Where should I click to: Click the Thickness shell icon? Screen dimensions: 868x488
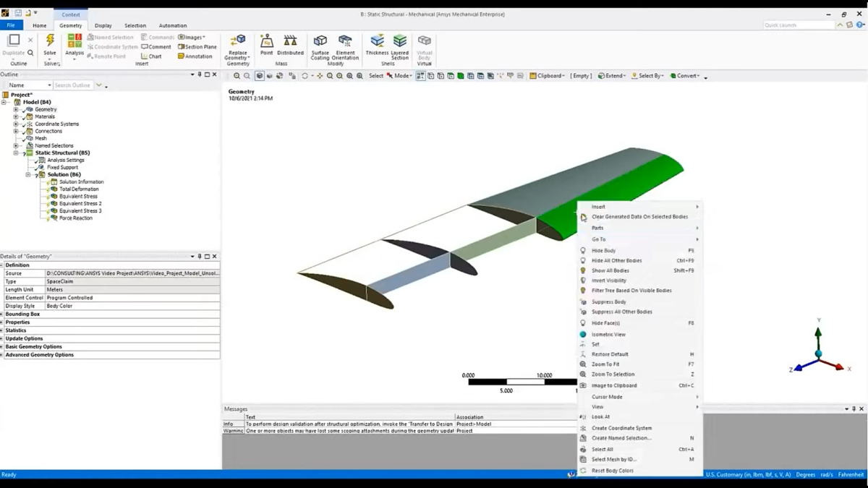377,42
